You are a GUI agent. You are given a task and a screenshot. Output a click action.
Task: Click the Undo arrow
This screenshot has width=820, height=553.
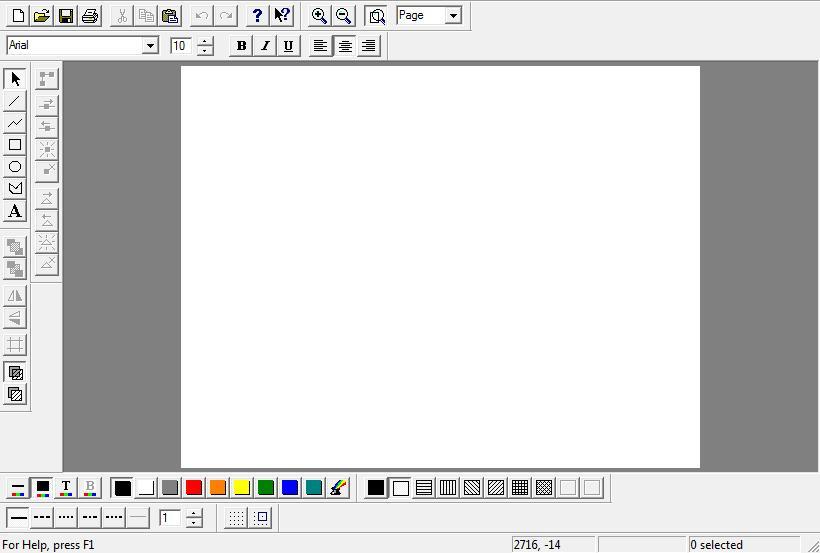(x=202, y=16)
